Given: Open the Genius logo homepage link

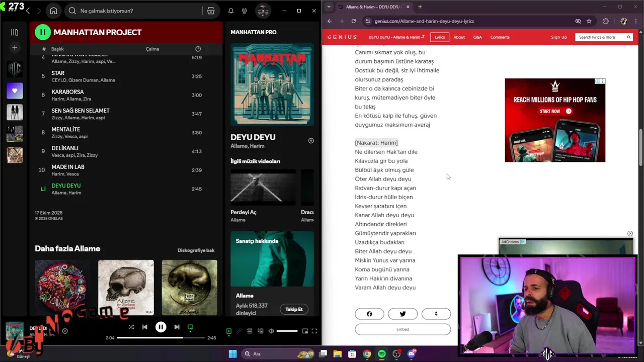Looking at the screenshot, I should [342, 37].
